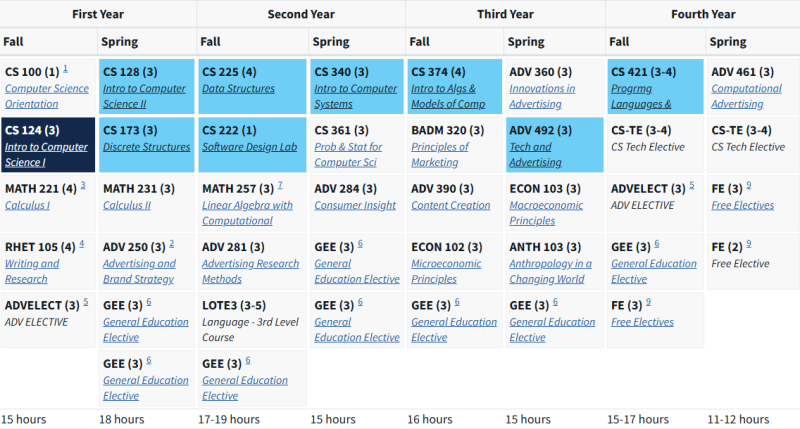Click the CS 361 (3) course title
The width and height of the screenshot is (800, 429).
[x=341, y=130]
